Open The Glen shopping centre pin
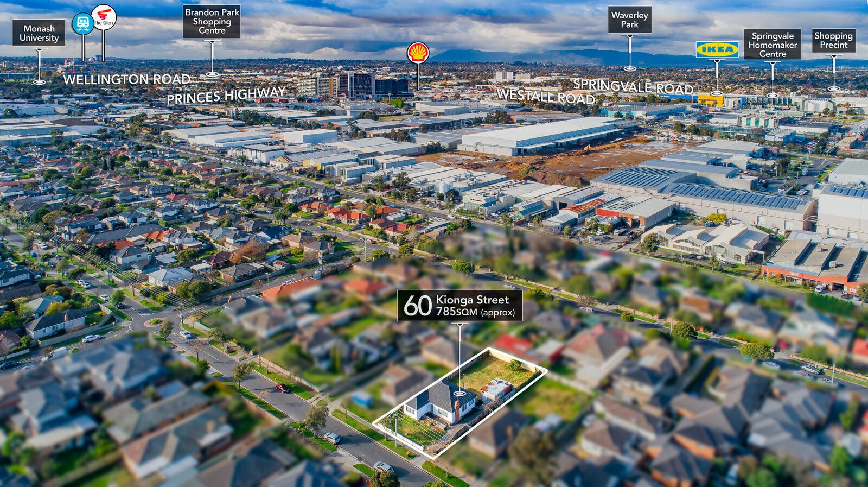The width and height of the screenshot is (868, 487). click(x=103, y=17)
